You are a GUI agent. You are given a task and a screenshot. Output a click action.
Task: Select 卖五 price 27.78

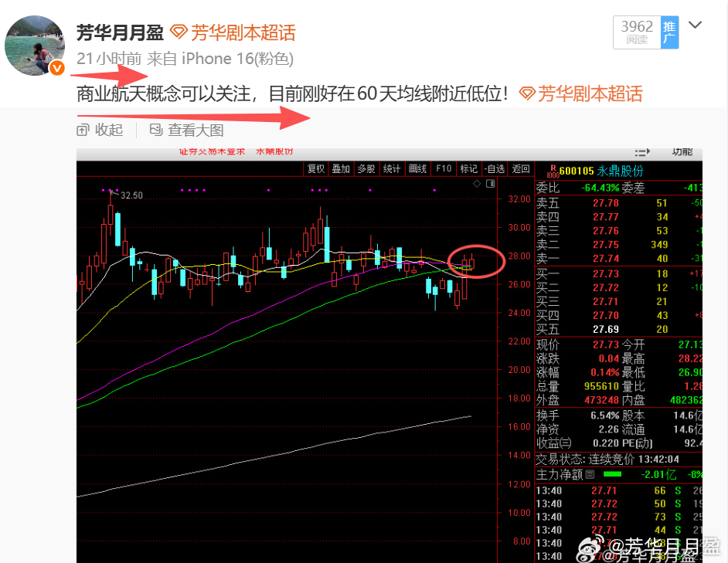coord(606,203)
